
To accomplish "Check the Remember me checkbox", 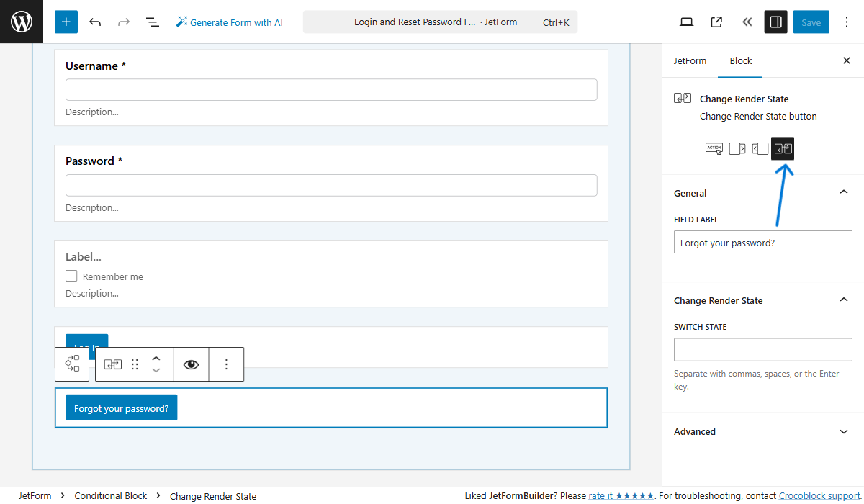I will pos(71,275).
